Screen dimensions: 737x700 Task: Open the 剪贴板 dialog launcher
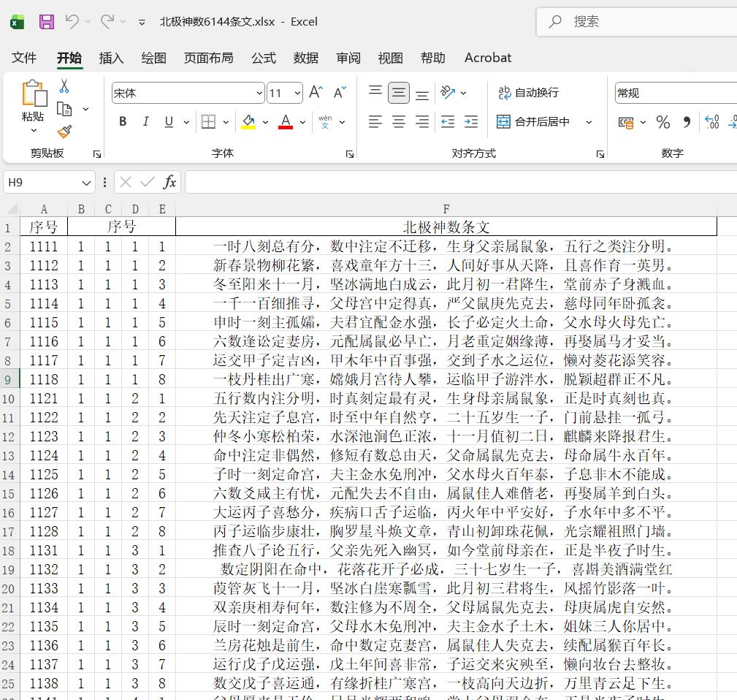click(x=96, y=153)
